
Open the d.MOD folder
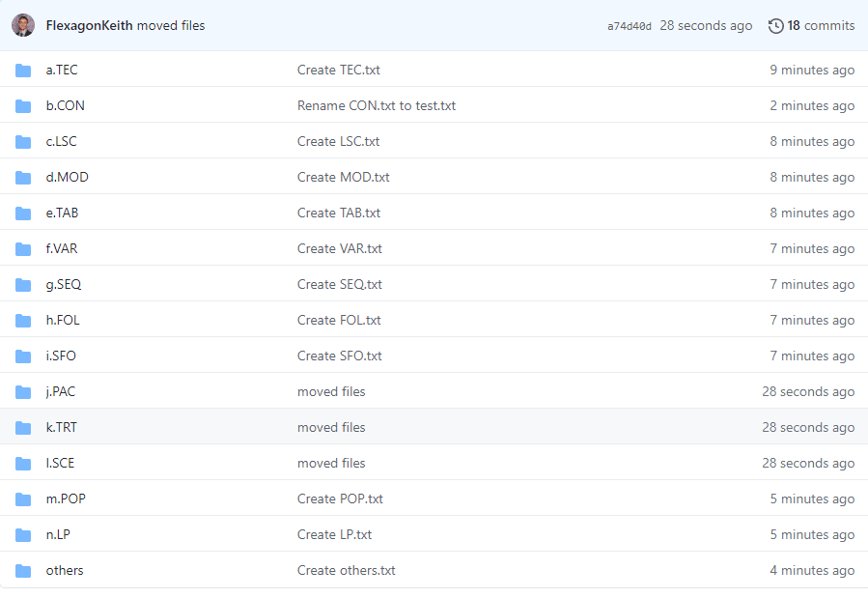coord(67,177)
